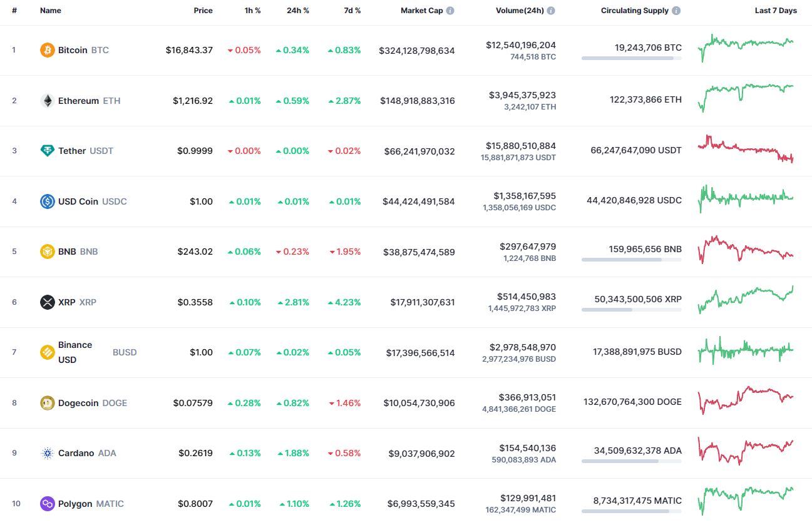Screen dimensions: 812x525
Task: Sort by Volume(24h) column header
Action: 520,11
